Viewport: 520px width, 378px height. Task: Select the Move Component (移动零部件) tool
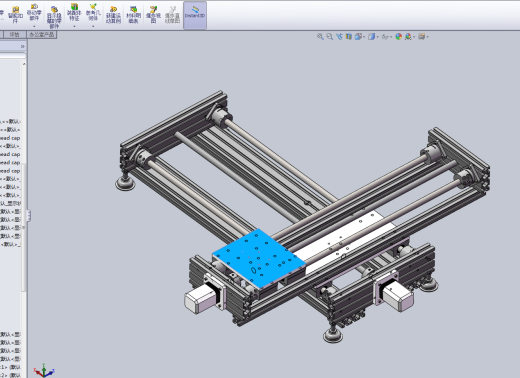tap(34, 12)
